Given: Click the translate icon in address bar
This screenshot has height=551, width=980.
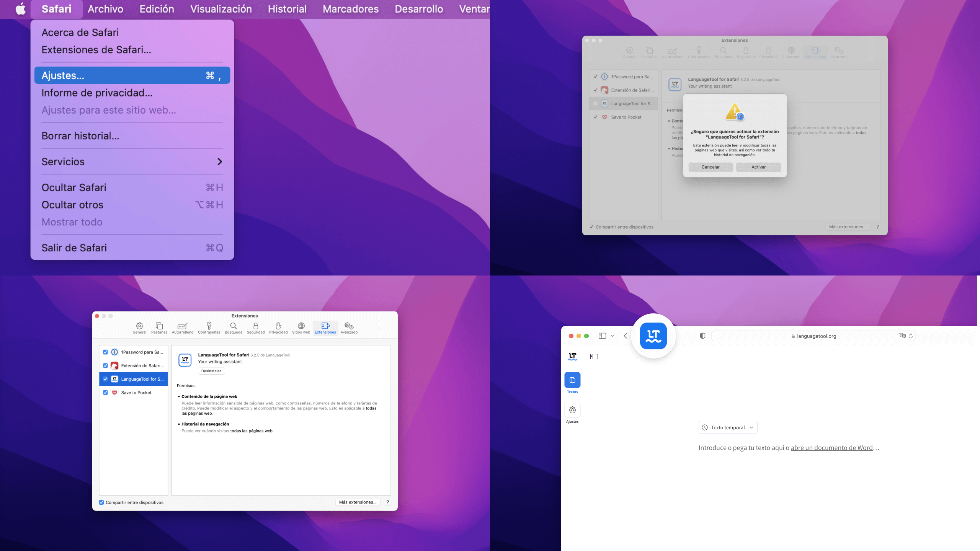Looking at the screenshot, I should point(902,336).
